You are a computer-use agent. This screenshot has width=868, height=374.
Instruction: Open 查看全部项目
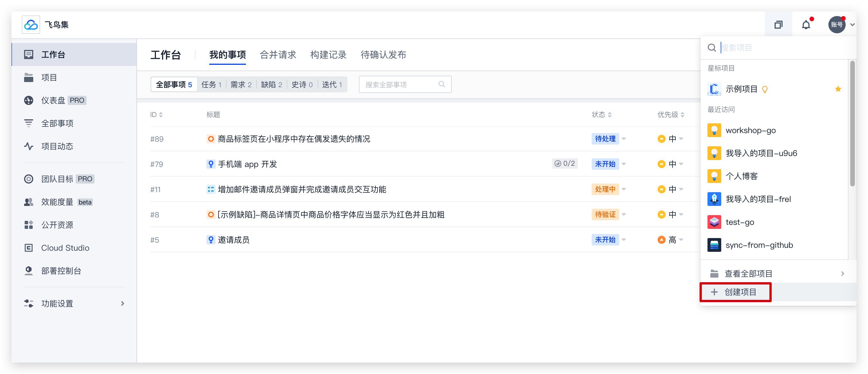(778, 274)
